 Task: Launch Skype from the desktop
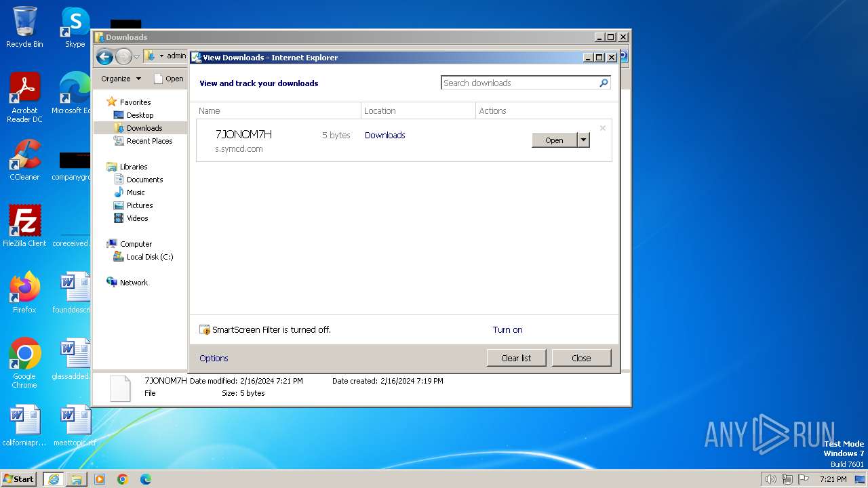point(75,27)
